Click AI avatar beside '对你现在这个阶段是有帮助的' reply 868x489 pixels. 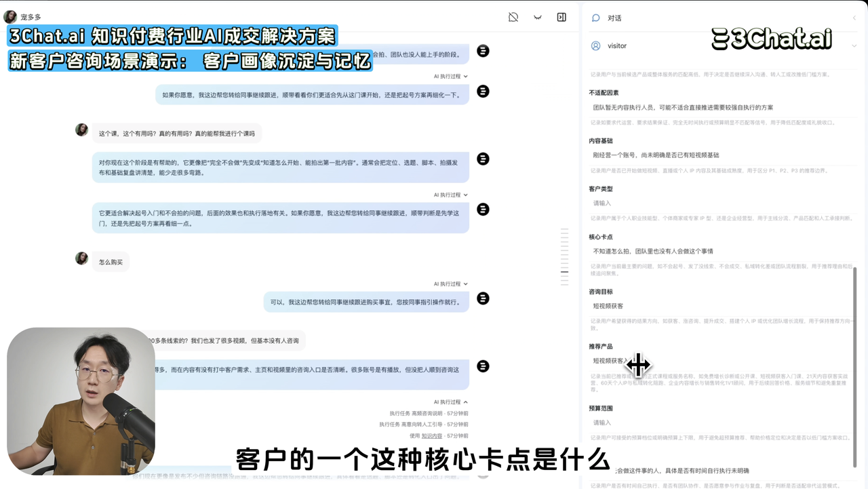(x=483, y=159)
